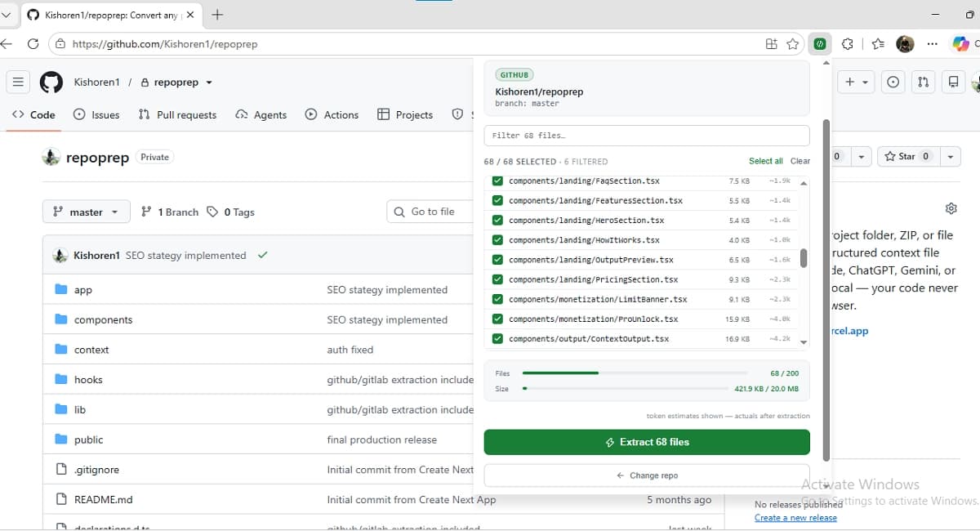980x531 pixels.
Task: Uncheck components/landing/PricingSection.tsx
Action: [497, 279]
